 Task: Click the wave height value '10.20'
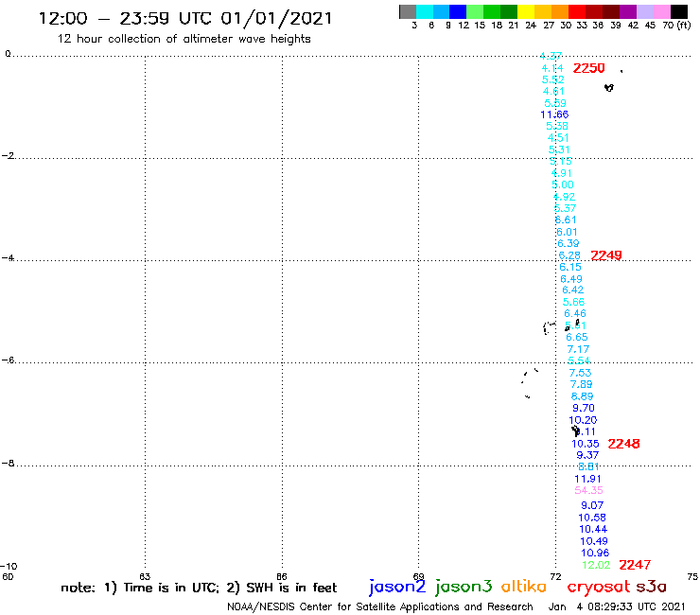tap(583, 420)
